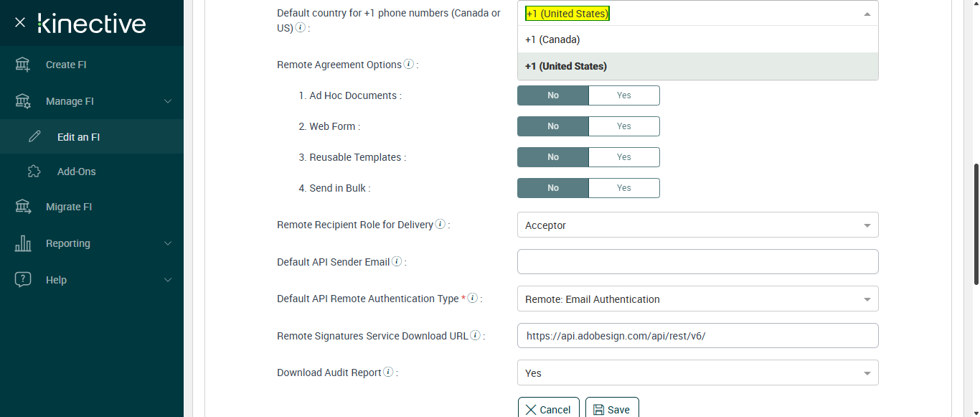Open Remote Recipient Role for Delivery dropdown
The width and height of the screenshot is (980, 417).
697,225
